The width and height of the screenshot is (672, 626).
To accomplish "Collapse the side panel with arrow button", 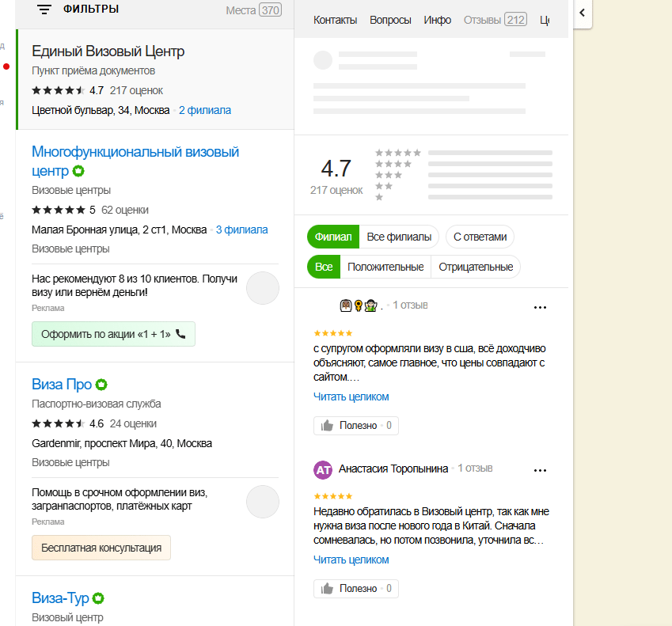I will click(582, 13).
